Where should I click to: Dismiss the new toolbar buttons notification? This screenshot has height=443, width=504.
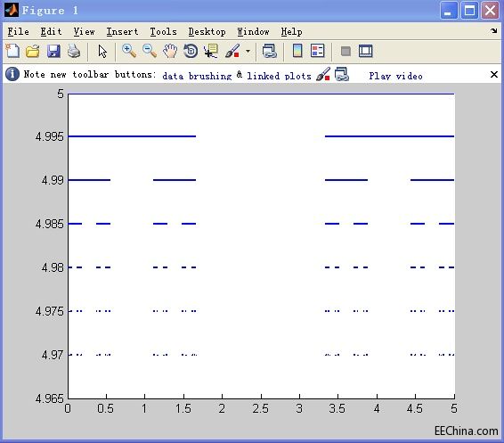pyautogui.click(x=494, y=75)
